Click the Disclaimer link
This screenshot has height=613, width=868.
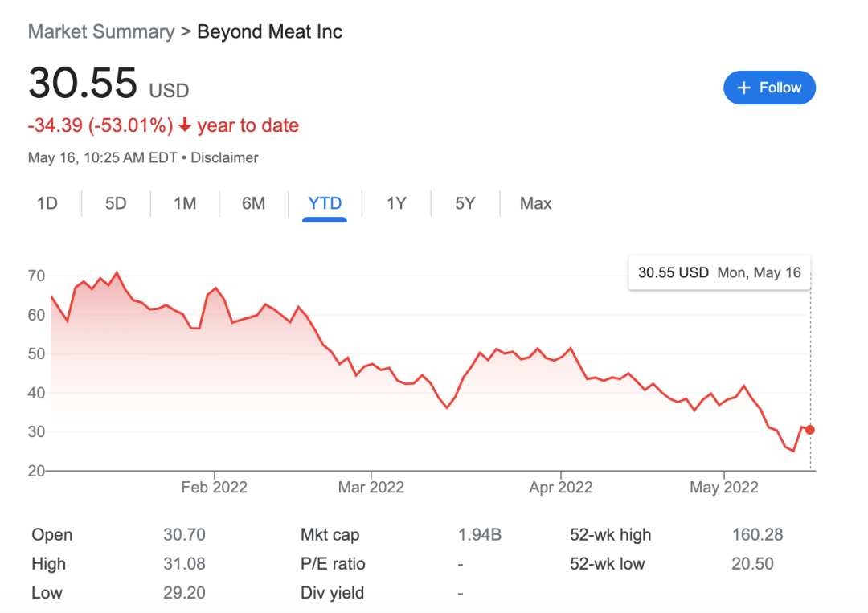tap(224, 158)
